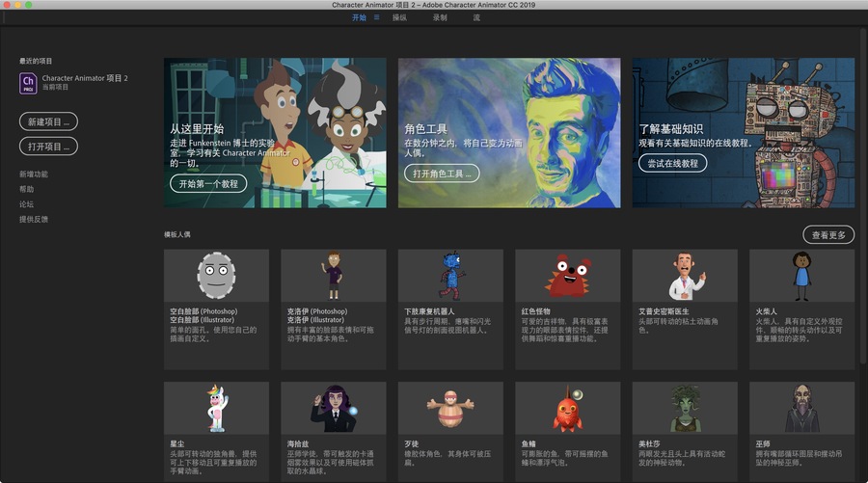Select the 从这里开始 banner image
Viewport: 868px width, 483px height.
pyautogui.click(x=275, y=133)
